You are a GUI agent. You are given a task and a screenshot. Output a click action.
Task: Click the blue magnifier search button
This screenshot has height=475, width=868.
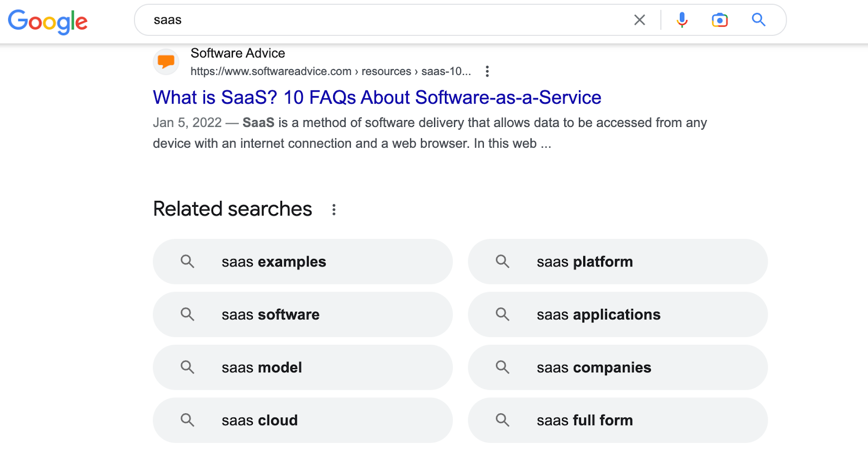758,20
